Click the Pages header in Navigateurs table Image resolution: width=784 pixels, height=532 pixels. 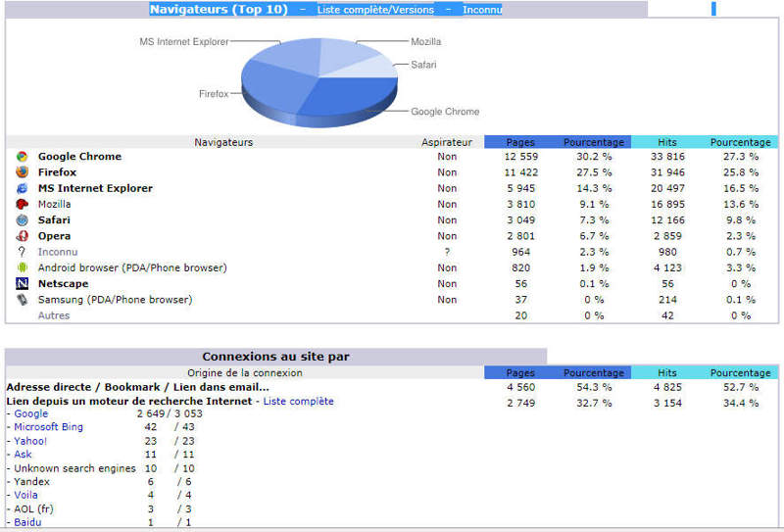pyautogui.click(x=520, y=142)
